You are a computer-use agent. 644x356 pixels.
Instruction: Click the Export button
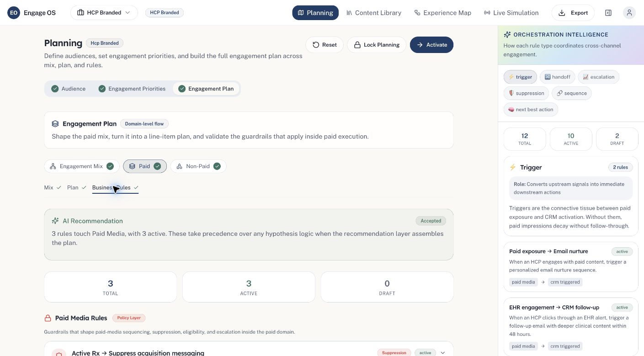tap(573, 13)
